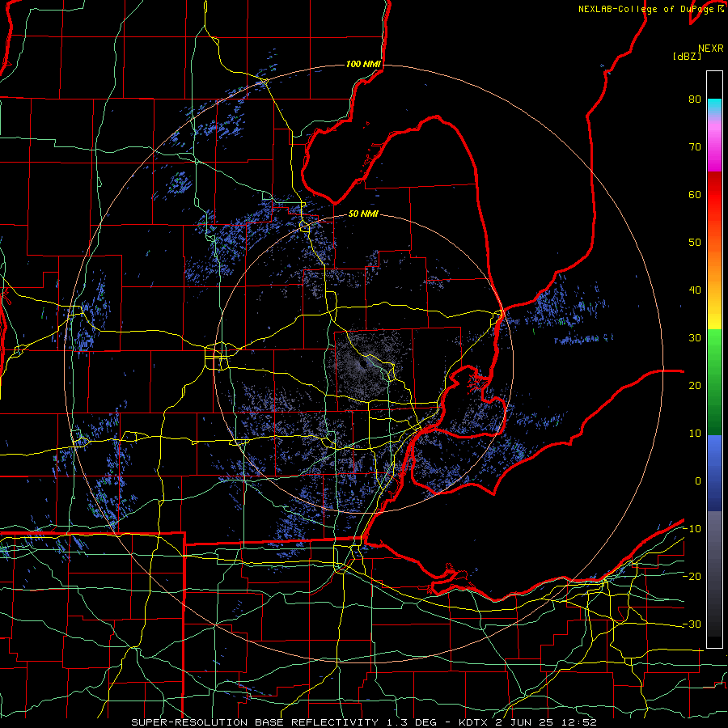Click the NEXLAB-College of DuPage title text

tap(650, 9)
